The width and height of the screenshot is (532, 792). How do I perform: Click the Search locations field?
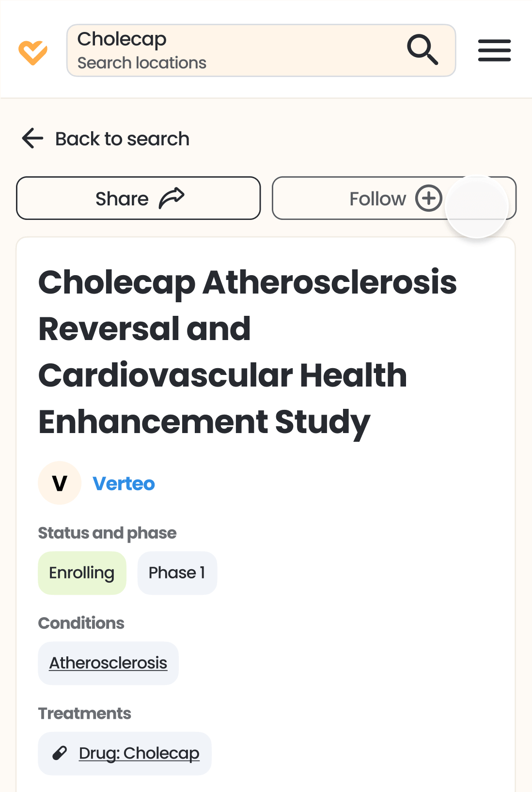coord(142,63)
